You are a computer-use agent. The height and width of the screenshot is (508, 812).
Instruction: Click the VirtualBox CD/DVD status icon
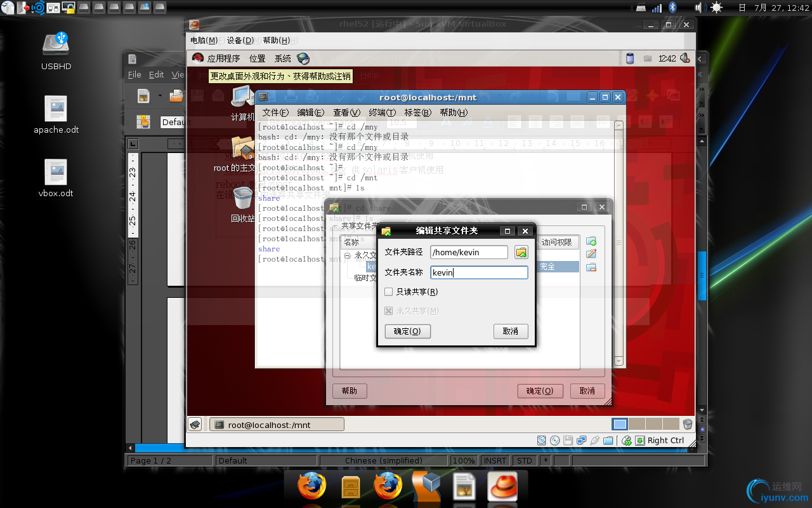point(555,440)
